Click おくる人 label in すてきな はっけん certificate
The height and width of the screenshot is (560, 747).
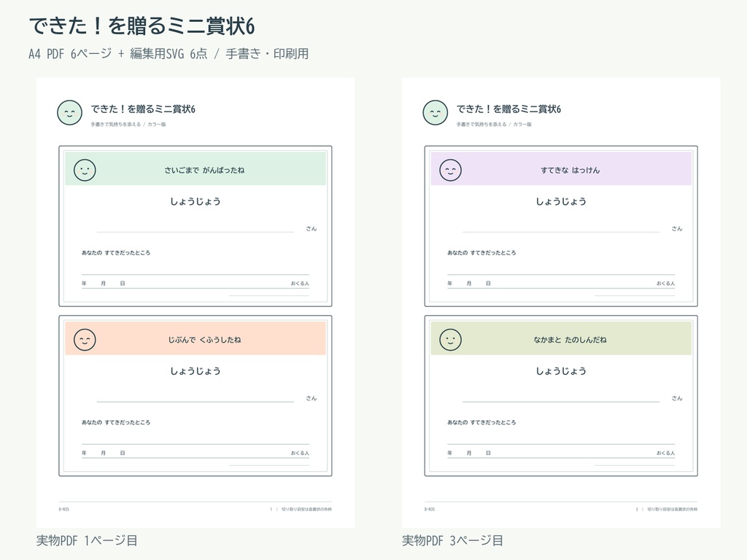click(x=666, y=284)
